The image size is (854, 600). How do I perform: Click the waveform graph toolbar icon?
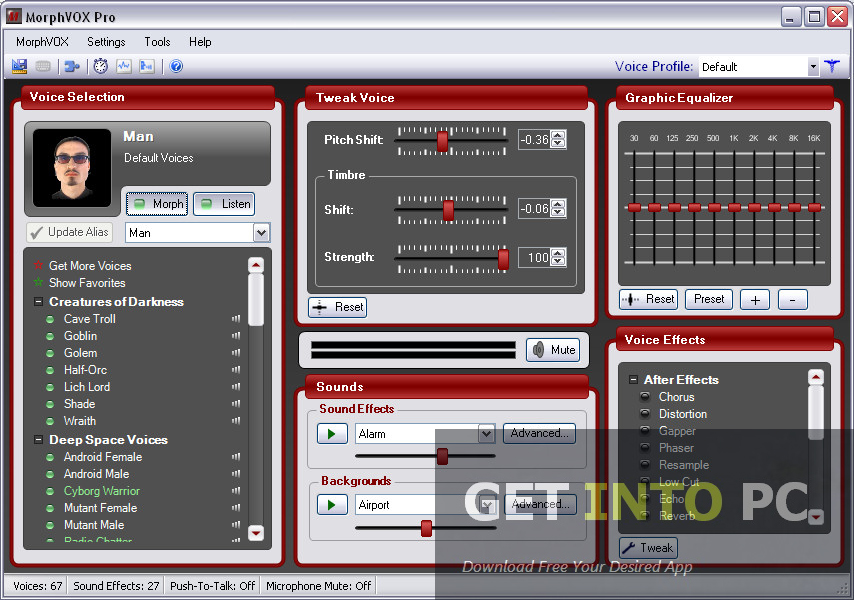pos(124,66)
